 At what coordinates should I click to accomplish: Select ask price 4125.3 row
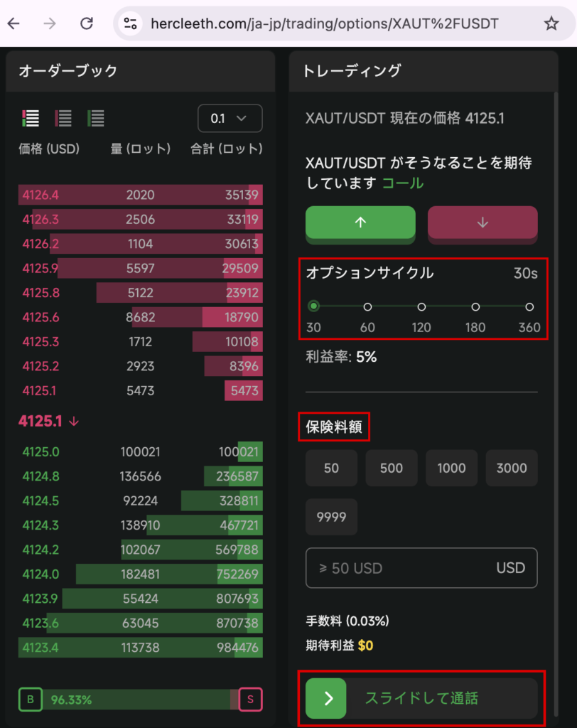point(141,342)
